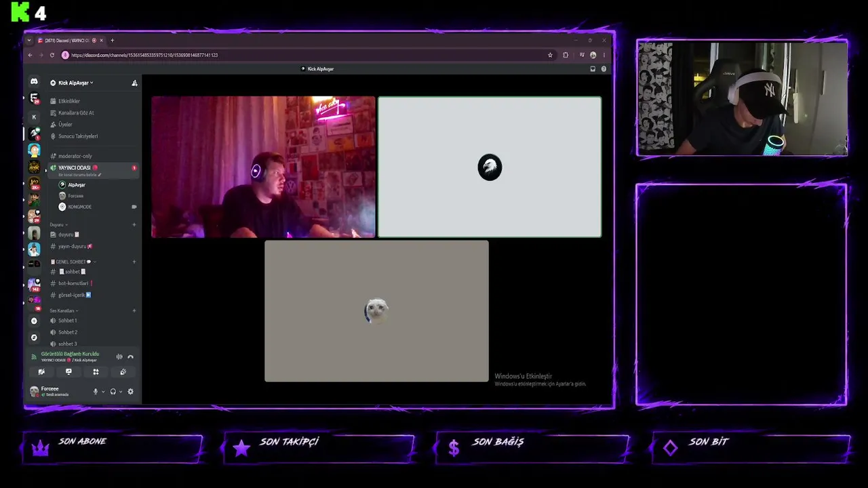
Task: Open the Morty avatar server
Action: [x=34, y=150]
